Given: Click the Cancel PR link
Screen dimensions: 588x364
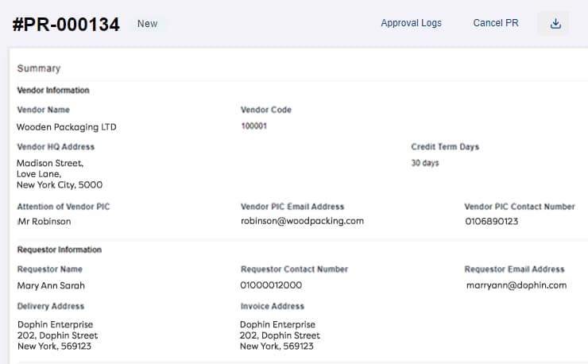Looking at the screenshot, I should tap(496, 23).
